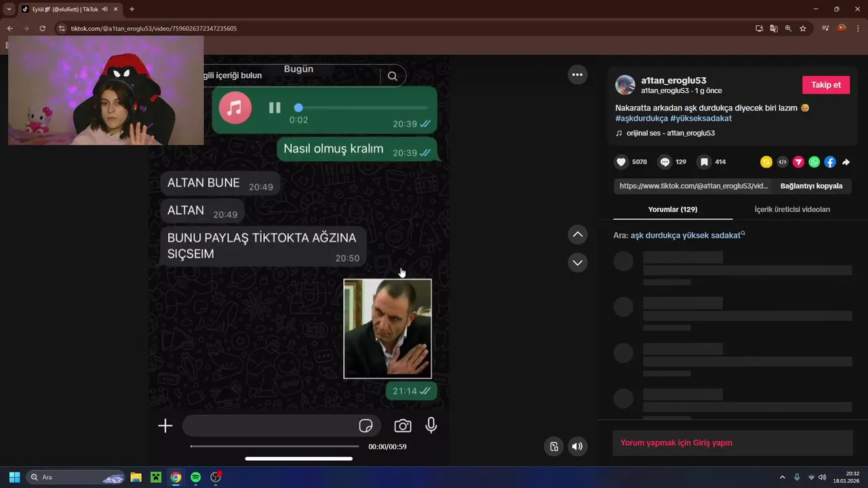Install the app via the address bar install icon

(x=759, y=28)
